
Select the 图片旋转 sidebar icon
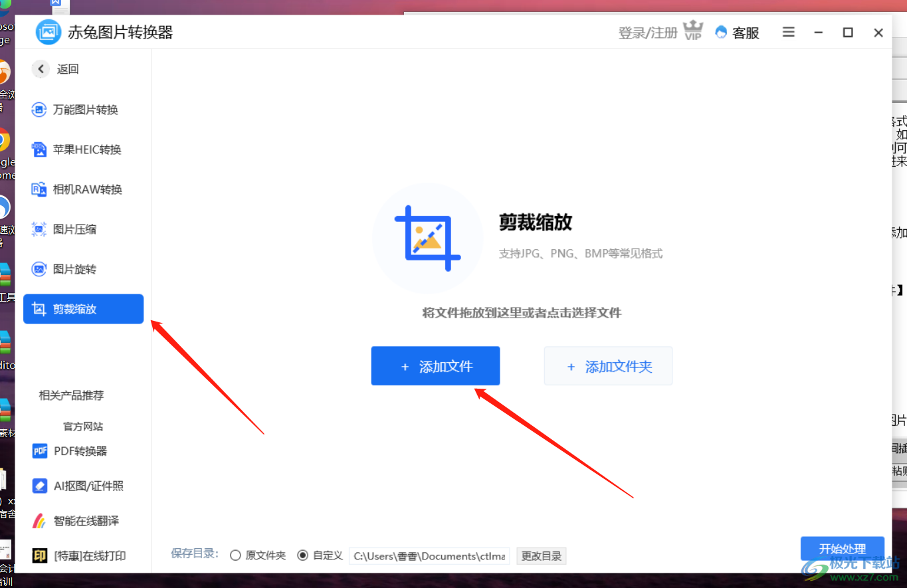(x=39, y=269)
